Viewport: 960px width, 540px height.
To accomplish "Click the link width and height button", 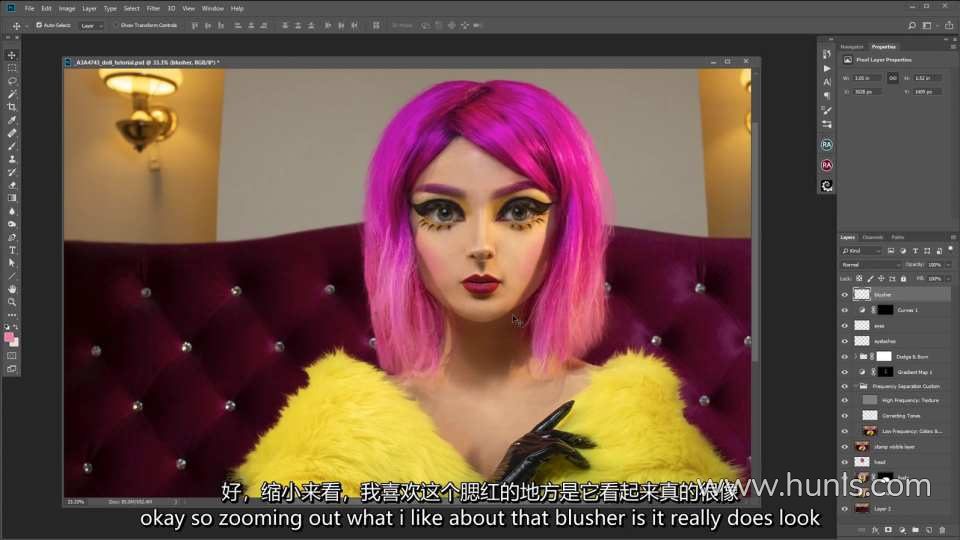I will pyautogui.click(x=893, y=78).
